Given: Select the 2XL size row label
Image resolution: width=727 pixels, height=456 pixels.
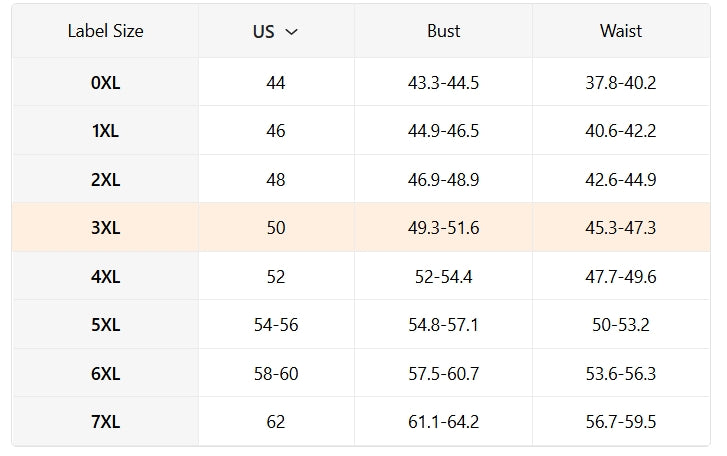Looking at the screenshot, I should pos(105,180).
